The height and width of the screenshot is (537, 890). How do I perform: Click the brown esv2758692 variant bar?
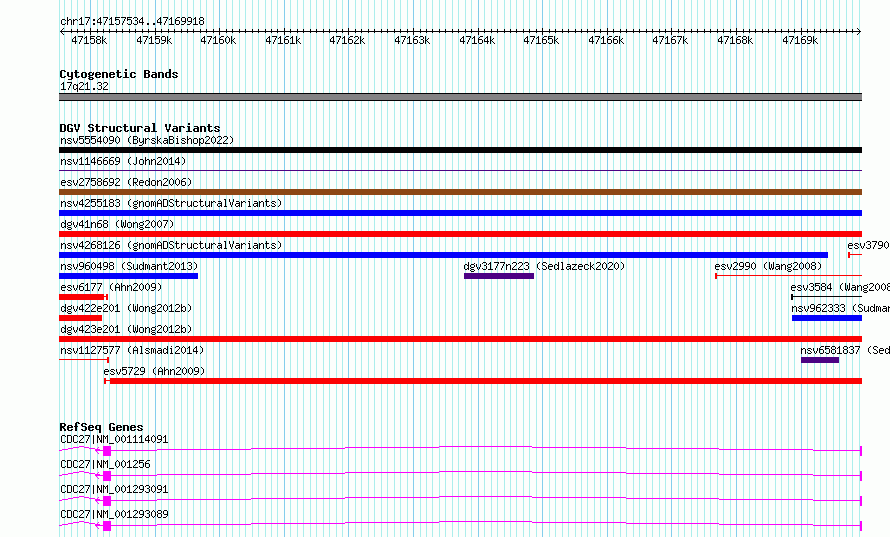coord(460,192)
